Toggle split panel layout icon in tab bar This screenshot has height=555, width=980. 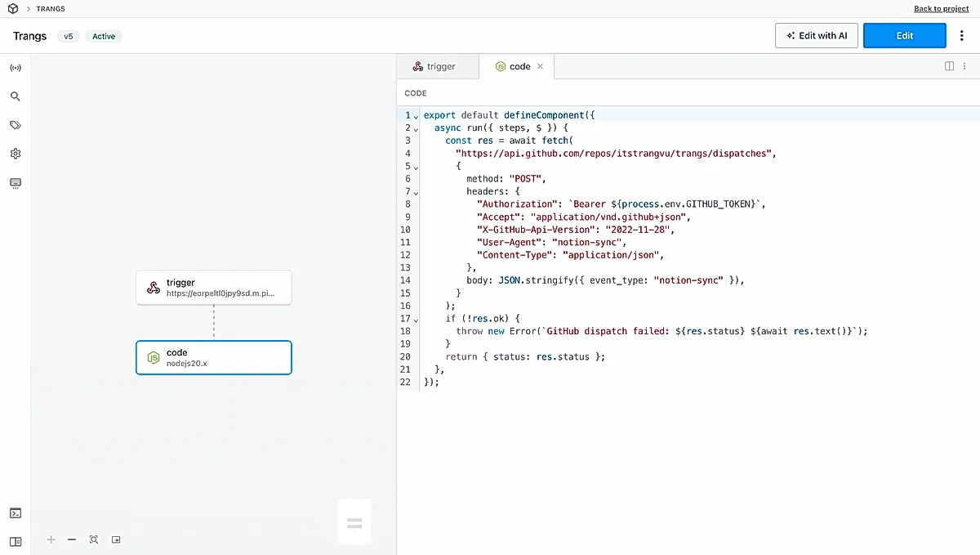point(950,66)
